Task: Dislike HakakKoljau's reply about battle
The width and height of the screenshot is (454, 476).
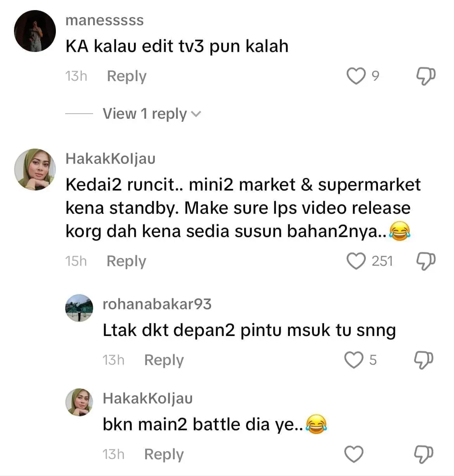Action: tap(423, 454)
